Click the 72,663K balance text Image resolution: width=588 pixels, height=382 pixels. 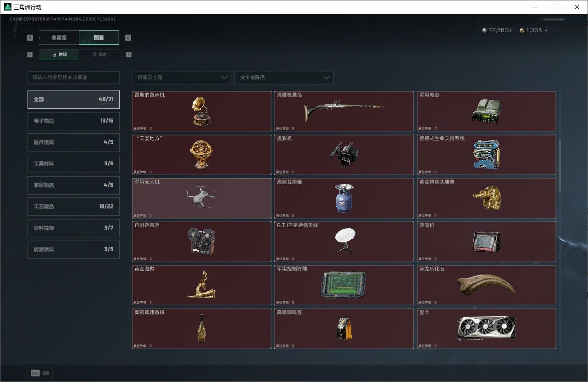(x=500, y=30)
